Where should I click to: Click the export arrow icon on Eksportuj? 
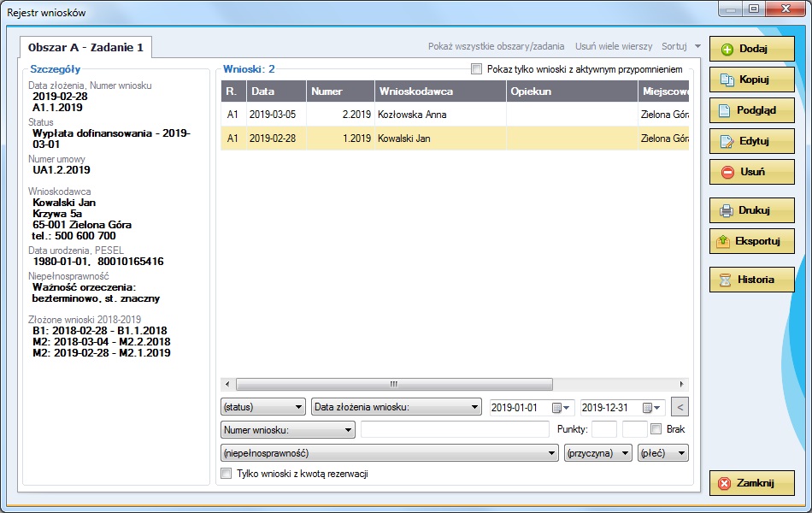(723, 241)
